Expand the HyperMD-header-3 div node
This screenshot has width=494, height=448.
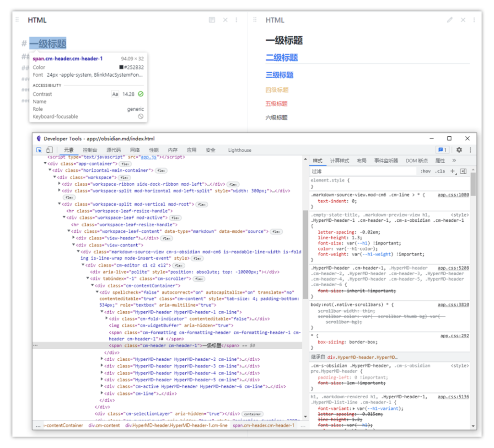click(x=102, y=366)
